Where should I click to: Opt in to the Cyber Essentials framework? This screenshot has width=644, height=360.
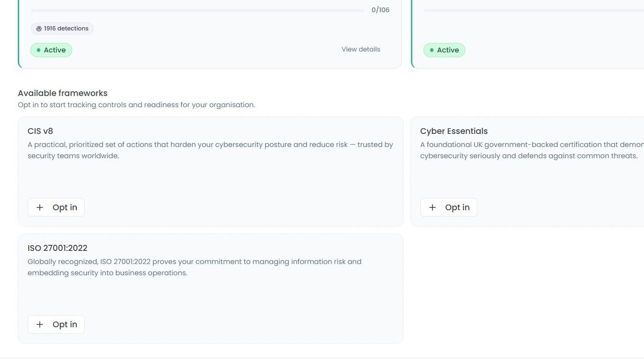pyautogui.click(x=449, y=207)
